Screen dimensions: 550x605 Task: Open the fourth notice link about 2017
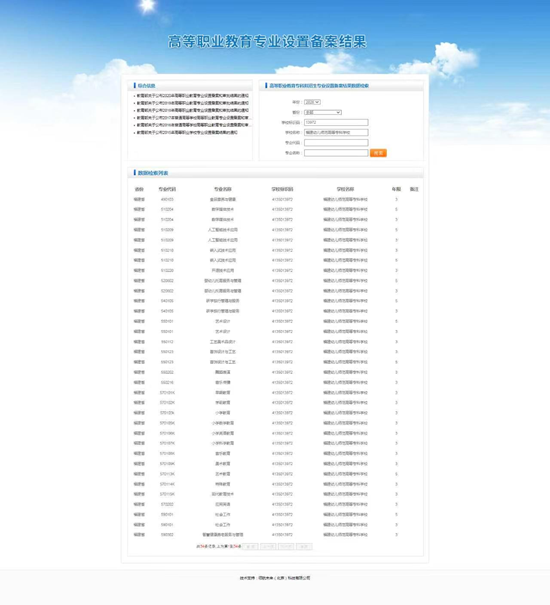pyautogui.click(x=194, y=118)
